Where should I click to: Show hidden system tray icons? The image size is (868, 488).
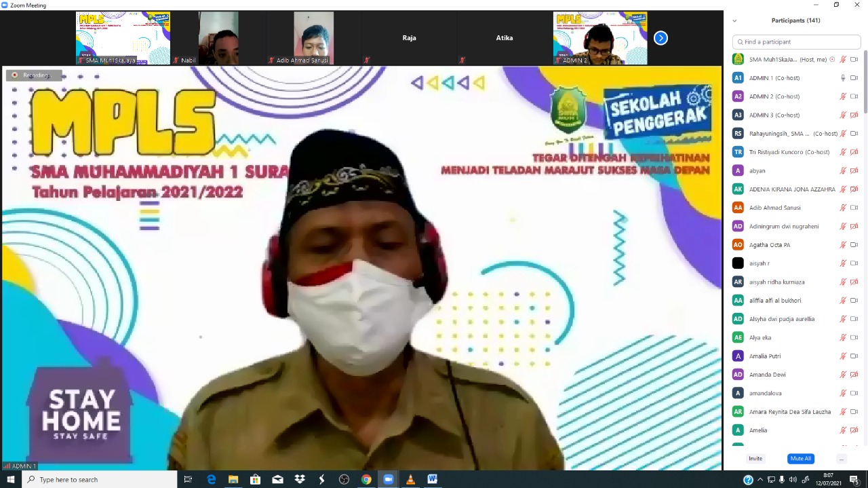(x=760, y=479)
